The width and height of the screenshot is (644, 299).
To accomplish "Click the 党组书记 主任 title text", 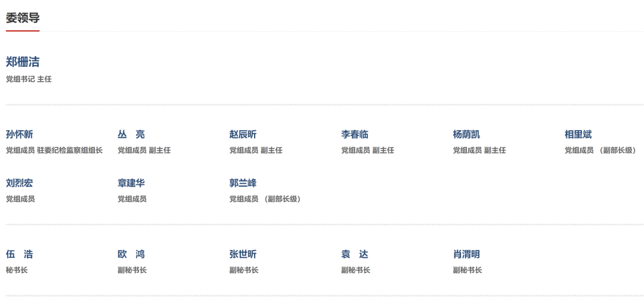I will [x=29, y=79].
